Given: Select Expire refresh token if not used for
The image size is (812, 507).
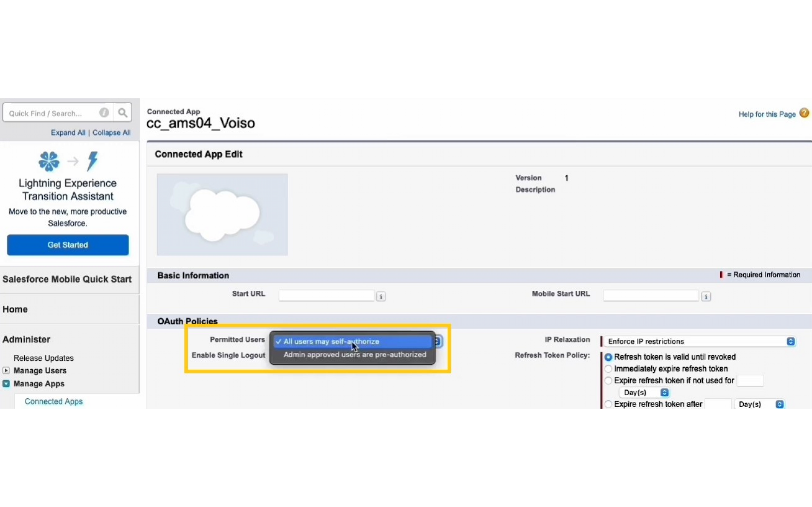Looking at the screenshot, I should tap(608, 380).
